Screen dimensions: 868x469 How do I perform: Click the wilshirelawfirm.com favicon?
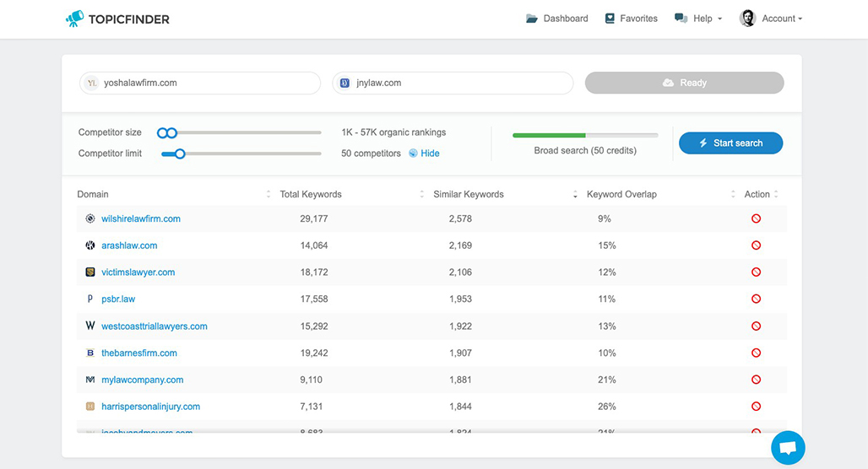pyautogui.click(x=90, y=218)
